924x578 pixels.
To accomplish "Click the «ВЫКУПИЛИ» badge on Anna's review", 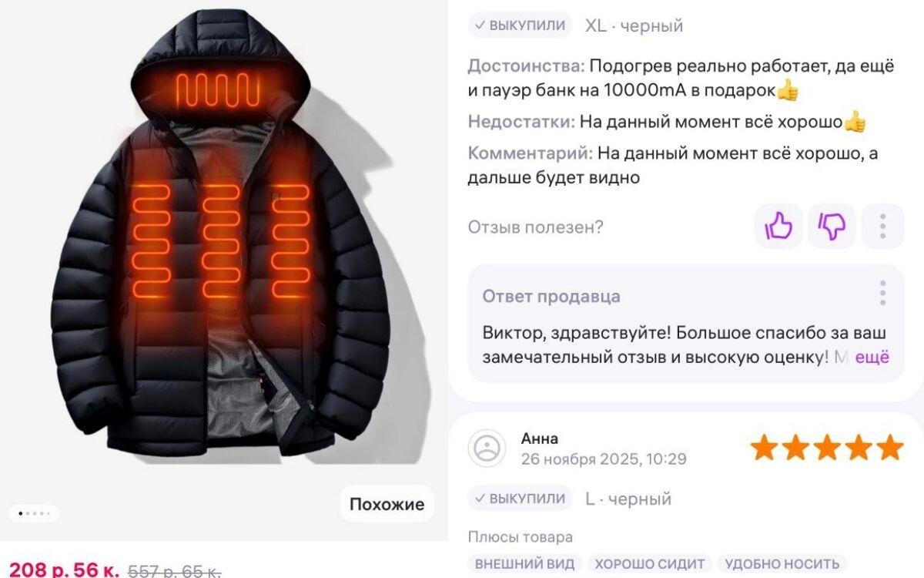I will pyautogui.click(x=520, y=499).
